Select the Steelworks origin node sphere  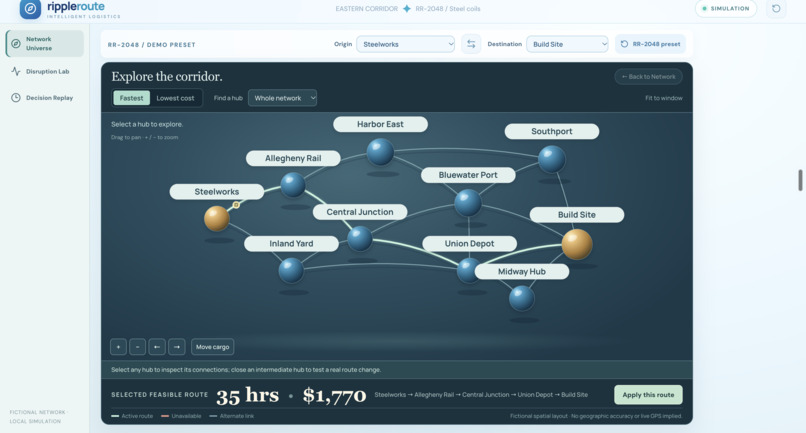tap(216, 219)
